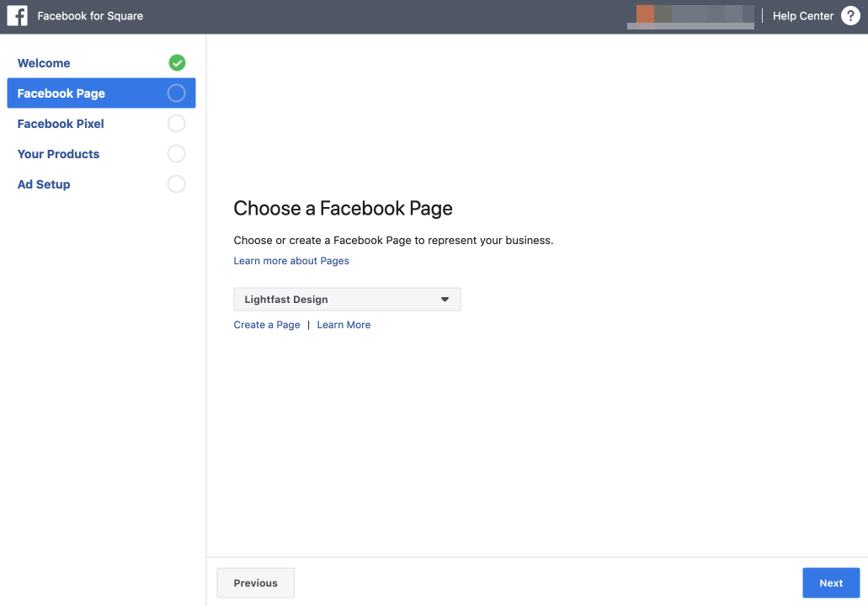Click the Previous button
The height and width of the screenshot is (606, 868).
click(256, 582)
